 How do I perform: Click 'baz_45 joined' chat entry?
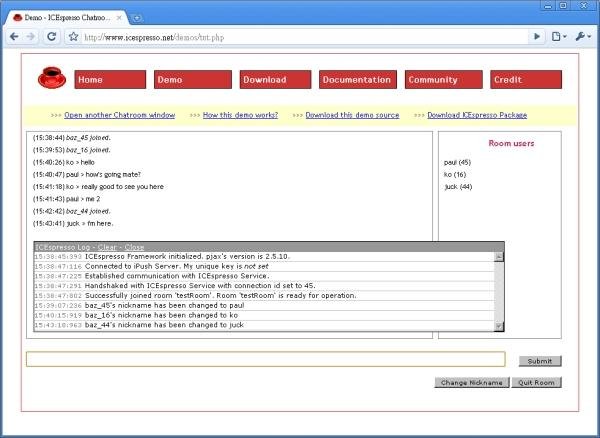(72, 138)
